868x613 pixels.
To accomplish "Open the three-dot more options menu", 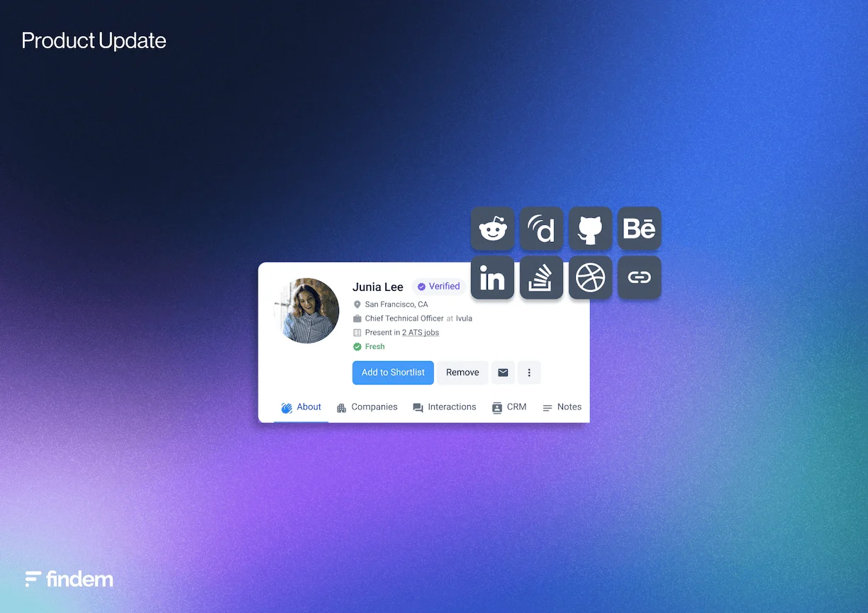I will coord(529,372).
